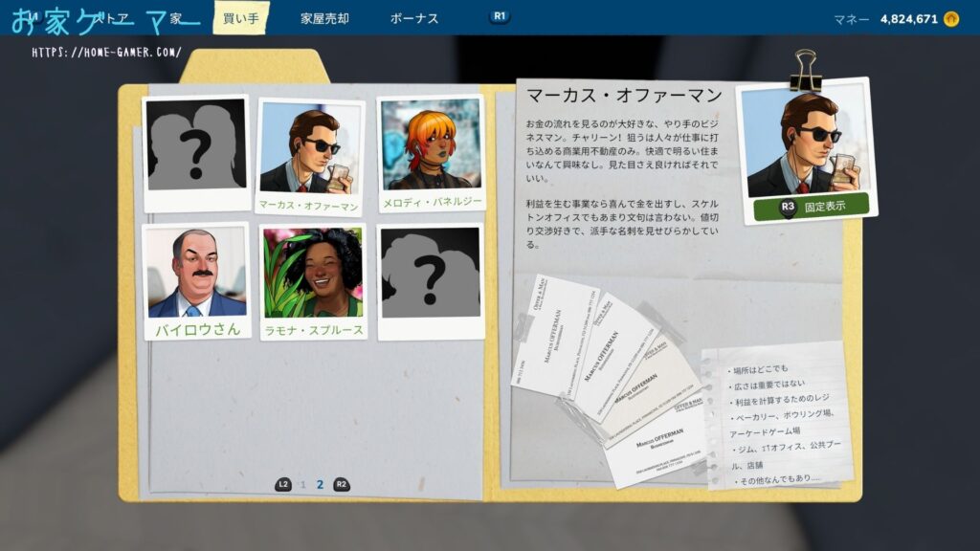The width and height of the screenshot is (980, 551).
Task: Click the home-gamer.com URL text
Action: [x=107, y=53]
